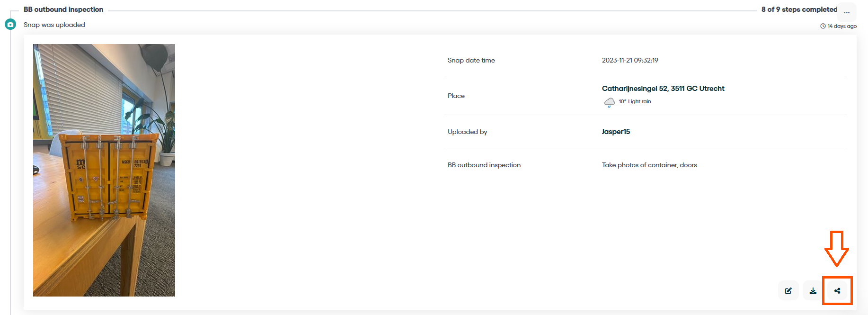The image size is (868, 315).
Task: Open the Catharijnesingel 52 Utrecht address
Action: [663, 89]
